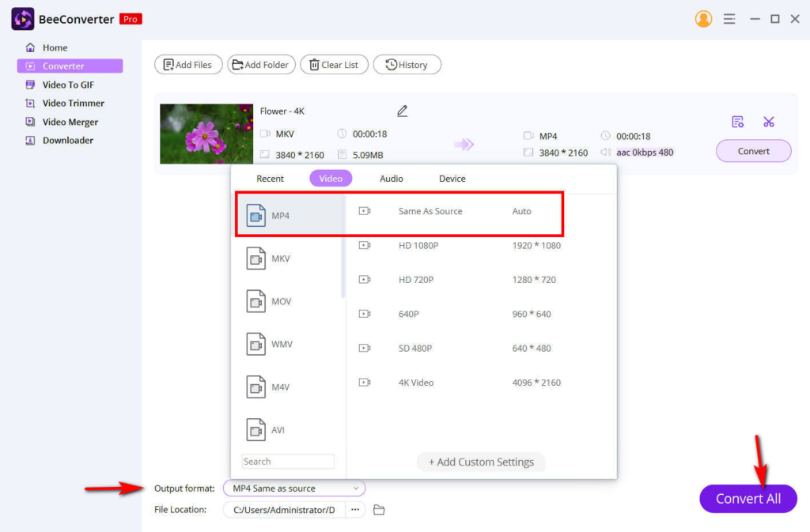Click Add Custom Settings

click(x=481, y=462)
